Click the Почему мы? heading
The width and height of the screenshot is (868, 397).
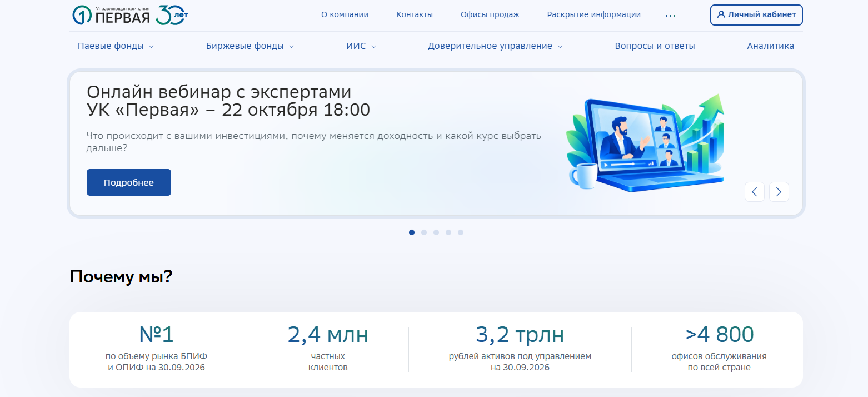[x=121, y=277]
